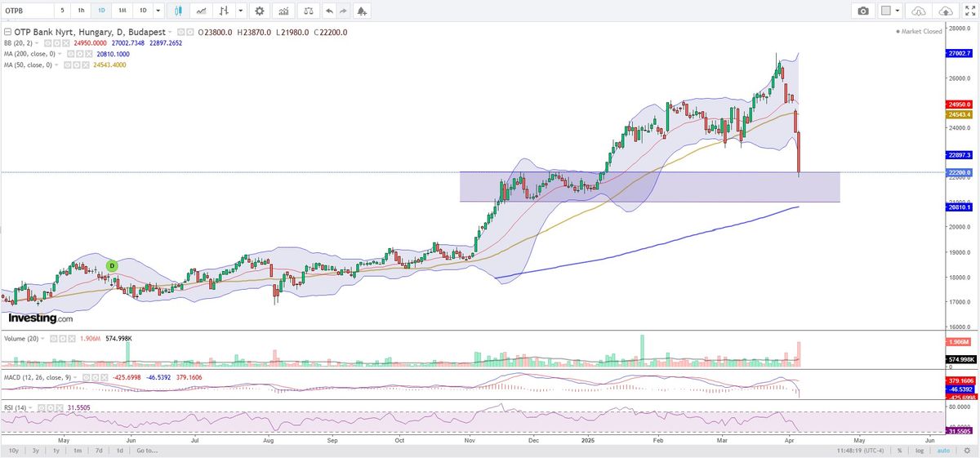Select the 5 minute interval

[62, 11]
